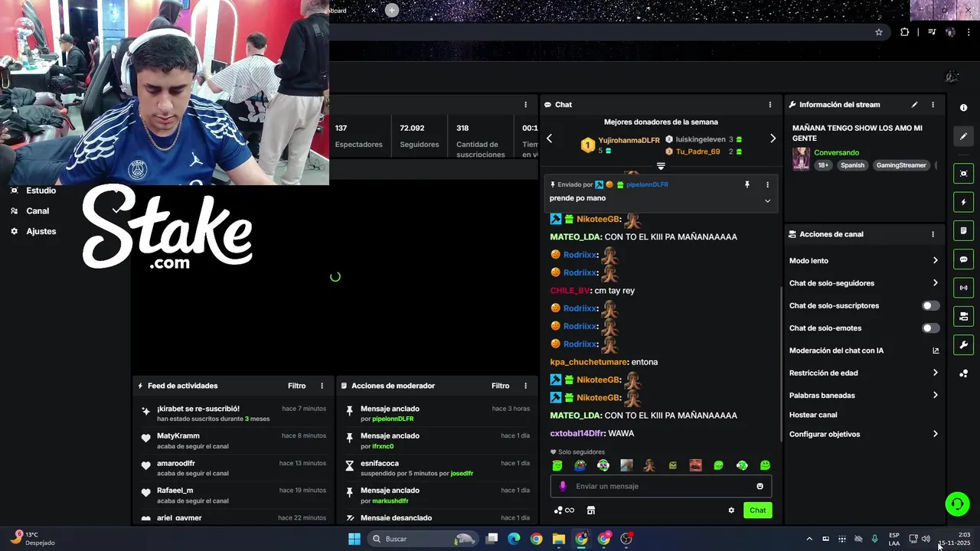The width and height of the screenshot is (980, 551).
Task: Open Acciones de canal options menu
Action: pos(933,234)
